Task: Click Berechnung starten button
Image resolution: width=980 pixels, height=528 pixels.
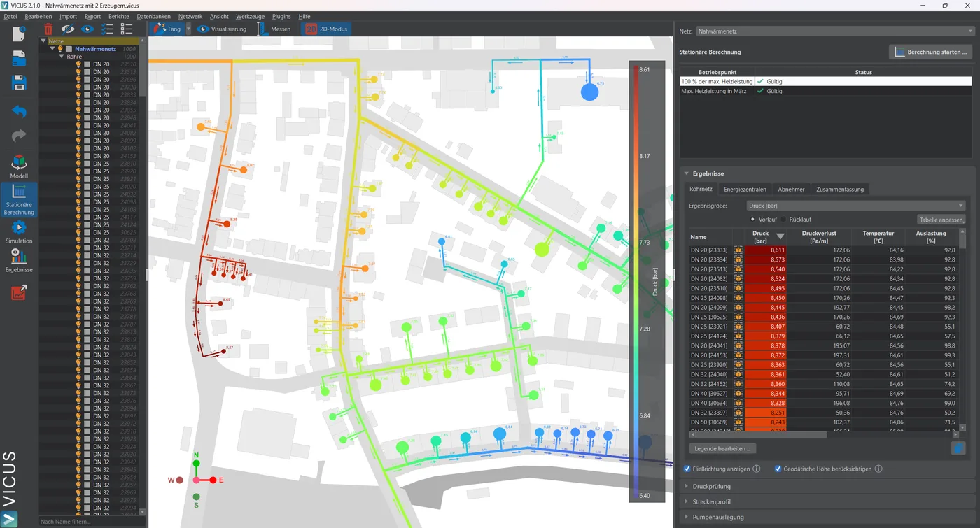Action: click(x=931, y=52)
